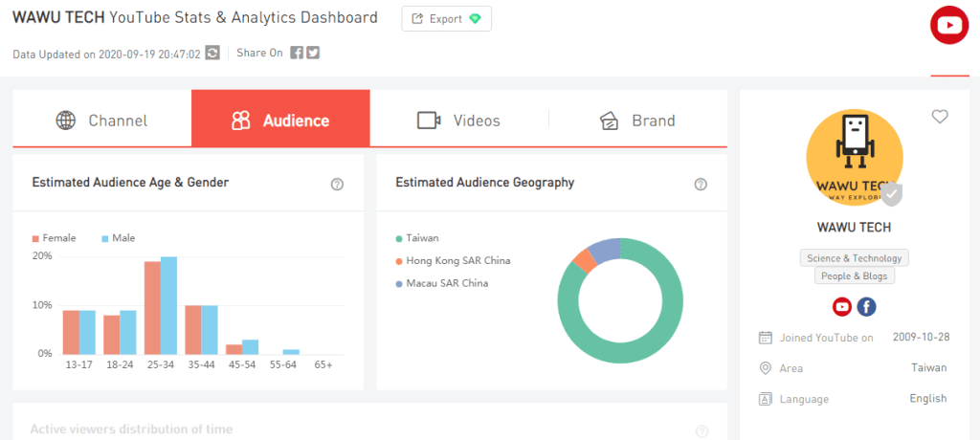This screenshot has width=980, height=440.
Task: Switch to the Channel tab
Action: click(102, 121)
